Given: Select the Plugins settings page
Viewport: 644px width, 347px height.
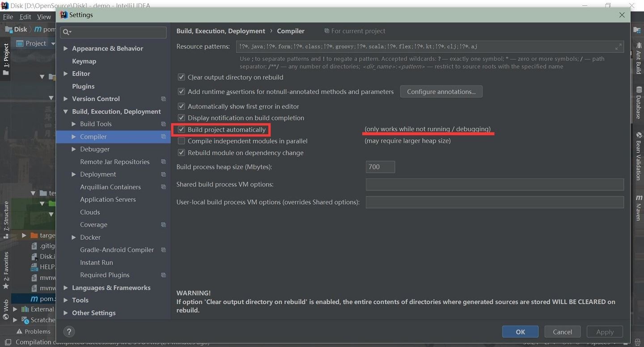Looking at the screenshot, I should click(83, 86).
